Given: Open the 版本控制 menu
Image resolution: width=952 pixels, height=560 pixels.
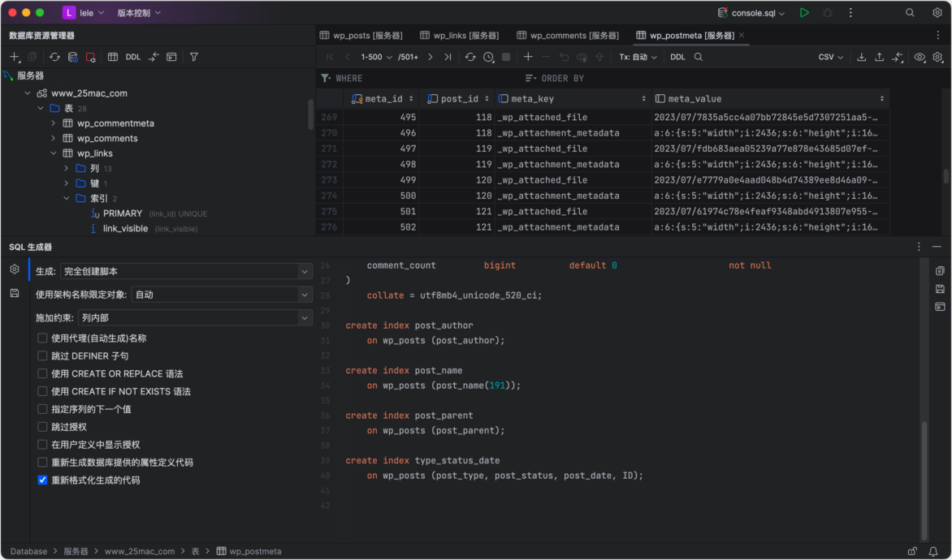Looking at the screenshot, I should pos(138,13).
